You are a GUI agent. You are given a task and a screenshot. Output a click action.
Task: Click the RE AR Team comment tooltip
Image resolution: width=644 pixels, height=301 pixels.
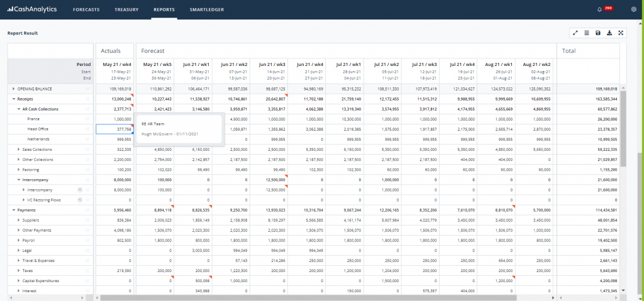(x=179, y=129)
